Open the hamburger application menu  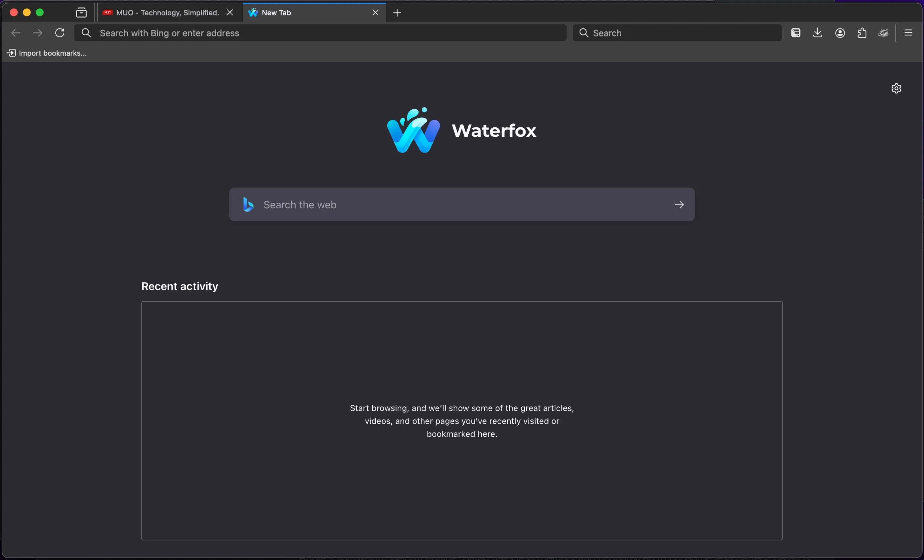pyautogui.click(x=908, y=33)
